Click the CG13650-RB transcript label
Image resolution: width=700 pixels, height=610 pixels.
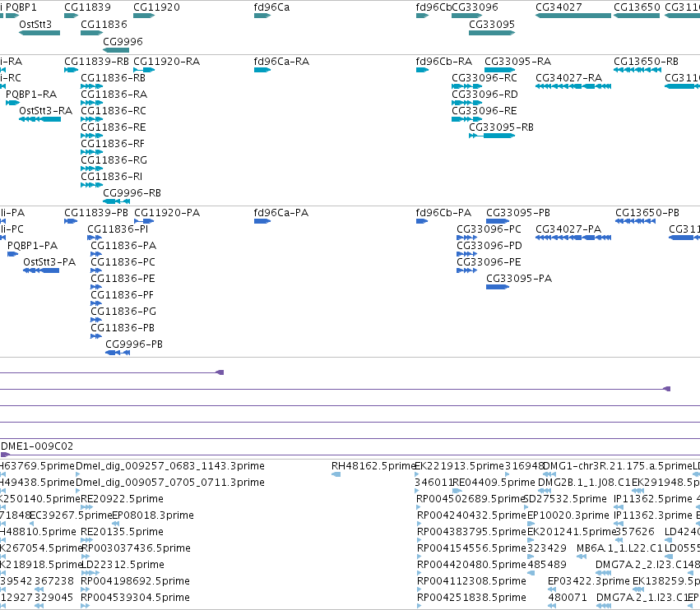[x=646, y=62]
